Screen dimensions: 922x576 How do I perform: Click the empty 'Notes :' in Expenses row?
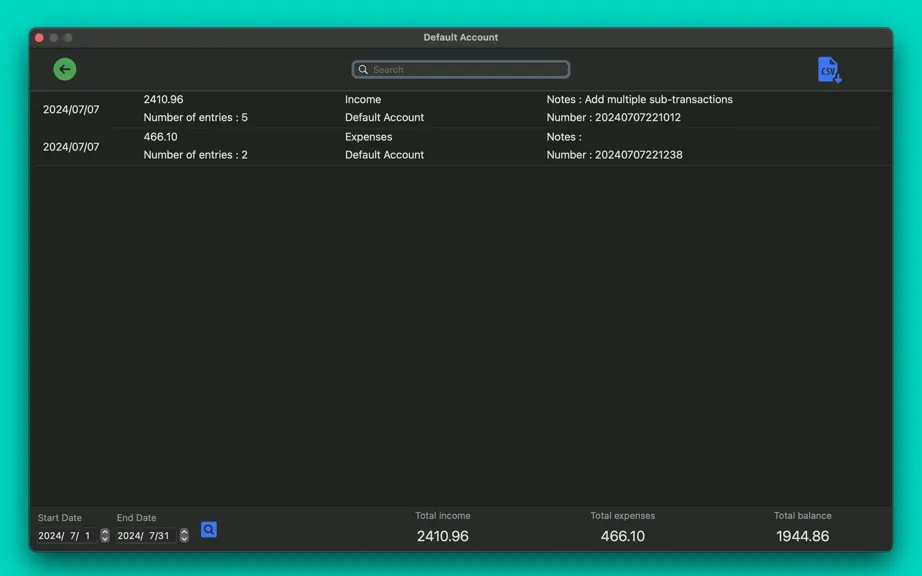click(564, 137)
